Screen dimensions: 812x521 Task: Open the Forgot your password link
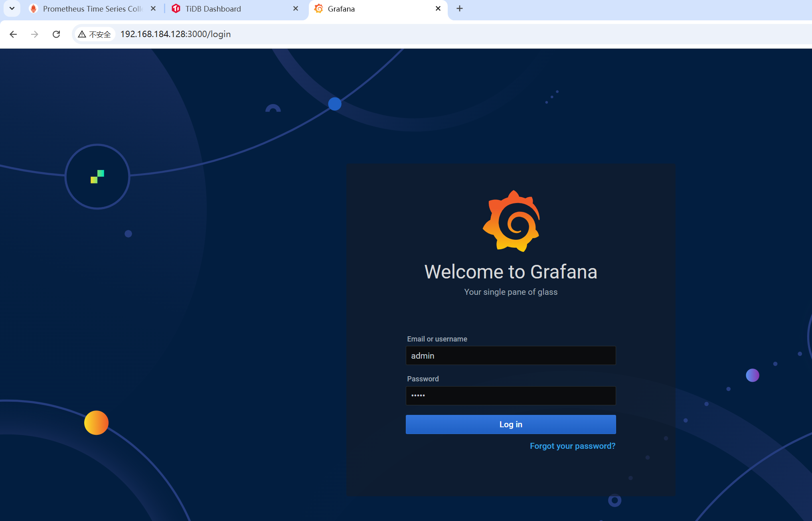pyautogui.click(x=573, y=446)
